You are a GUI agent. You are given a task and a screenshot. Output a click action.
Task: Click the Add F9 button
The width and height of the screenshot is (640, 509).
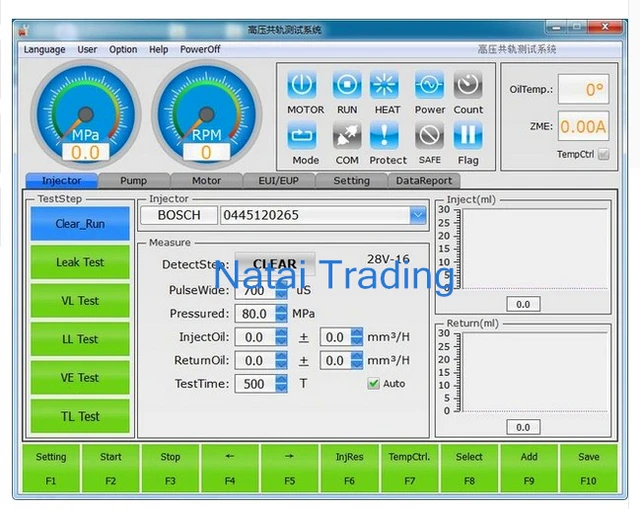(x=529, y=468)
